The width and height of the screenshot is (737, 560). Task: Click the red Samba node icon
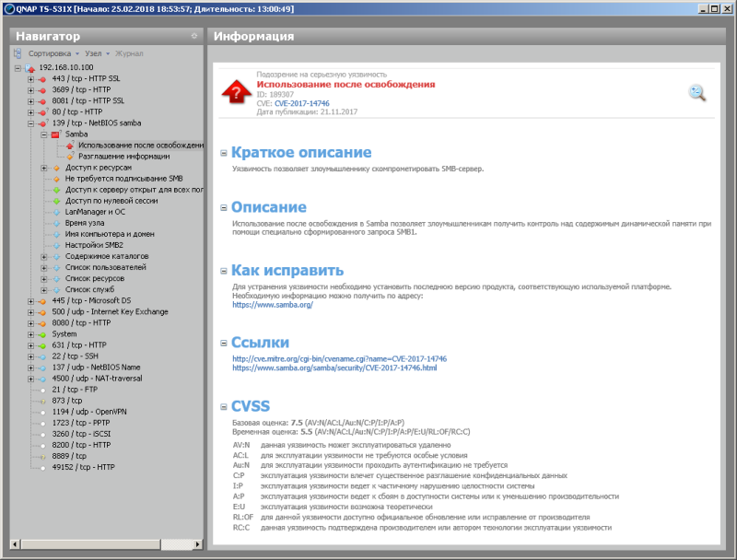(55, 134)
